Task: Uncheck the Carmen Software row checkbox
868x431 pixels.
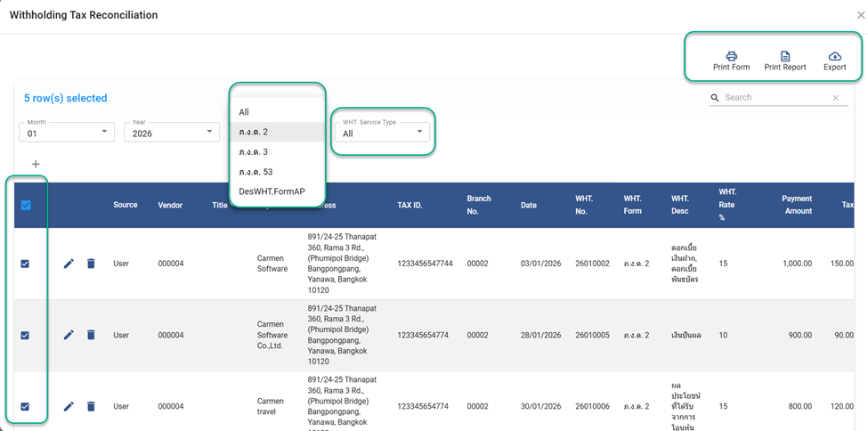Action: (x=25, y=264)
